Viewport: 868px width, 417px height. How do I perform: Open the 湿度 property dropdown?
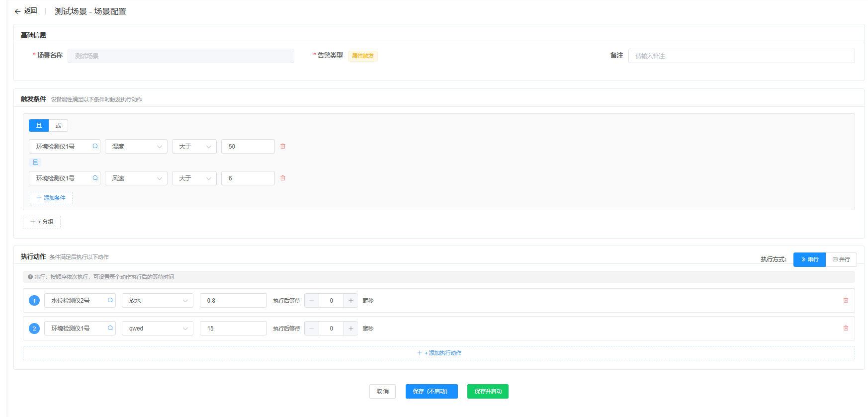coord(136,147)
